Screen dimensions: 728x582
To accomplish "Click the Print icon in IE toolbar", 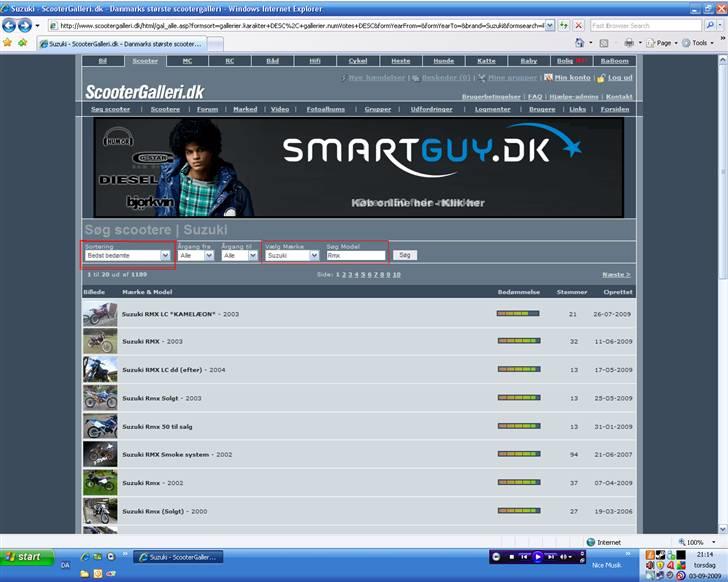I will (630, 44).
